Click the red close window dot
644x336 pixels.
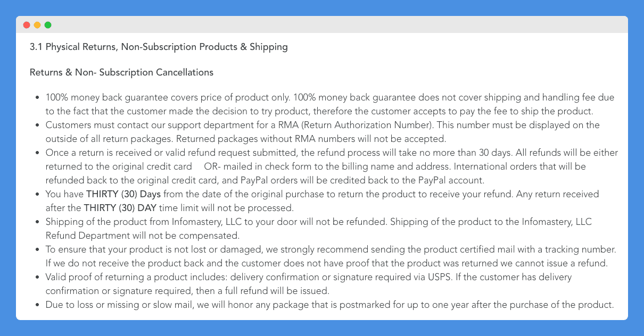tap(27, 25)
